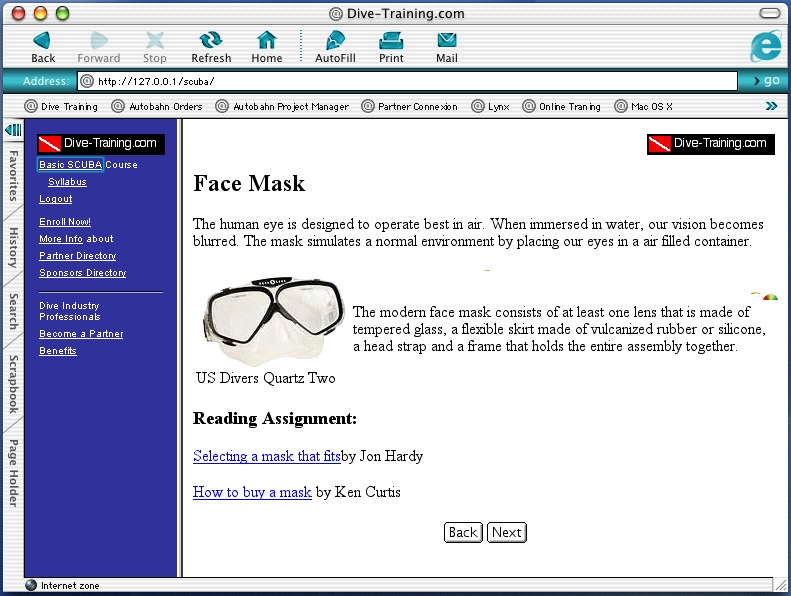
Task: Click the toolbar collapse pill button in title bar
Action: (x=770, y=13)
